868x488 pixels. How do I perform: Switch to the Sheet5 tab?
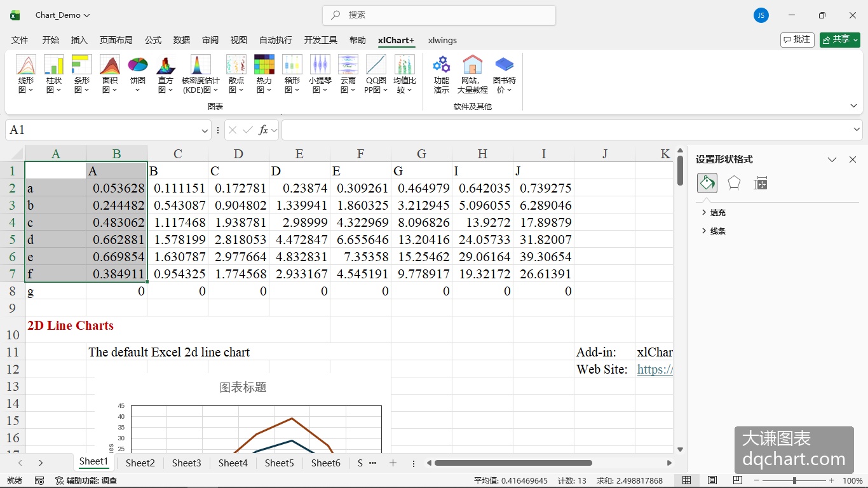279,463
